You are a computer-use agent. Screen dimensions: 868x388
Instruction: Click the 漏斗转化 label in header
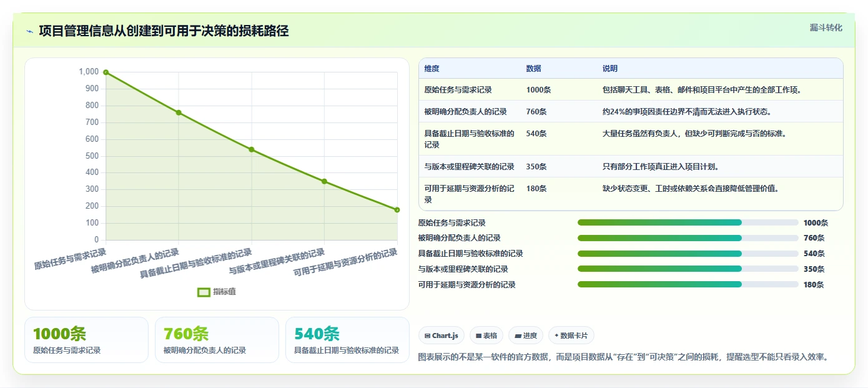pyautogui.click(x=826, y=27)
